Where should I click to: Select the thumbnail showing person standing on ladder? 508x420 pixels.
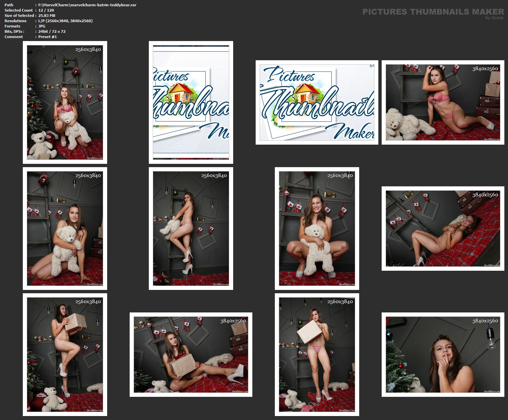[x=191, y=228]
